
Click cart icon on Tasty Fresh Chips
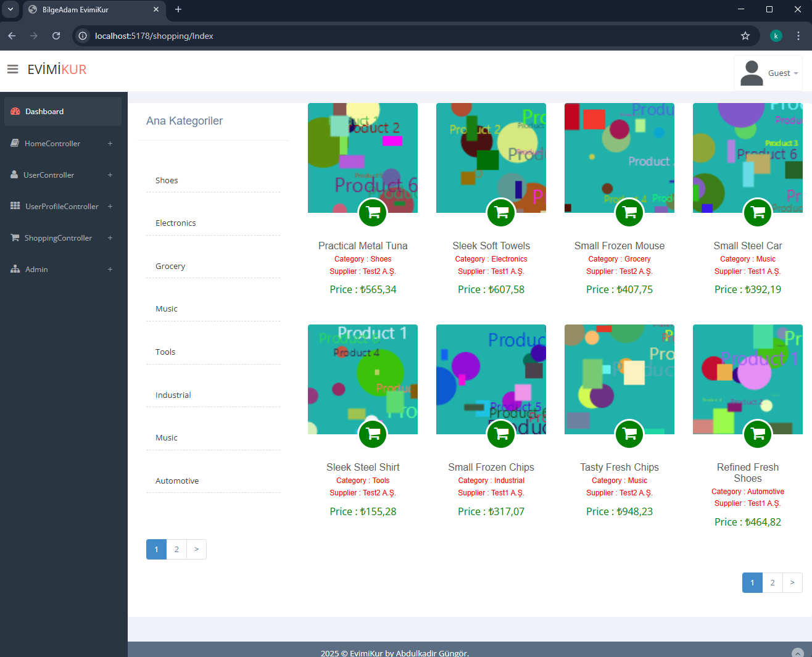click(629, 434)
